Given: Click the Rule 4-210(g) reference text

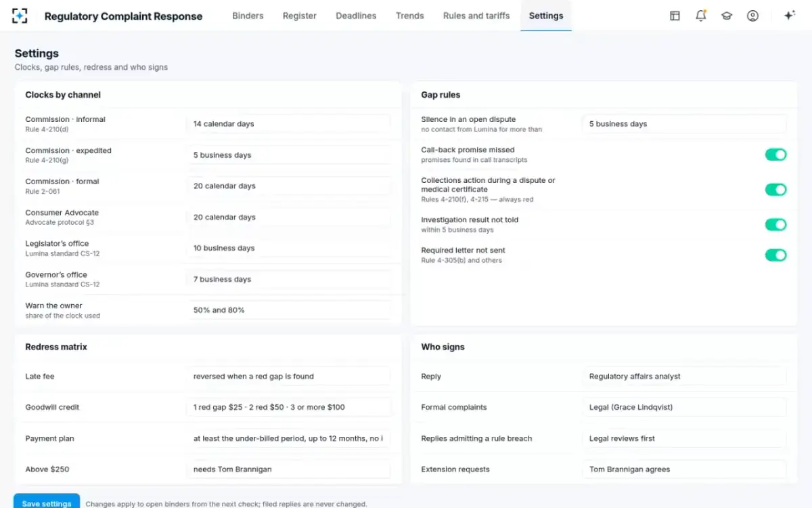Looking at the screenshot, I should click(47, 161).
